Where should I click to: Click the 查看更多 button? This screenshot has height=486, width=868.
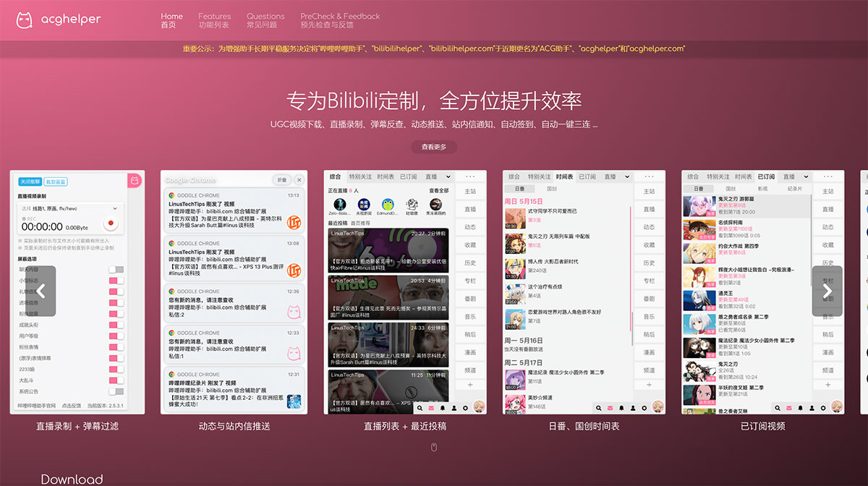pyautogui.click(x=434, y=147)
